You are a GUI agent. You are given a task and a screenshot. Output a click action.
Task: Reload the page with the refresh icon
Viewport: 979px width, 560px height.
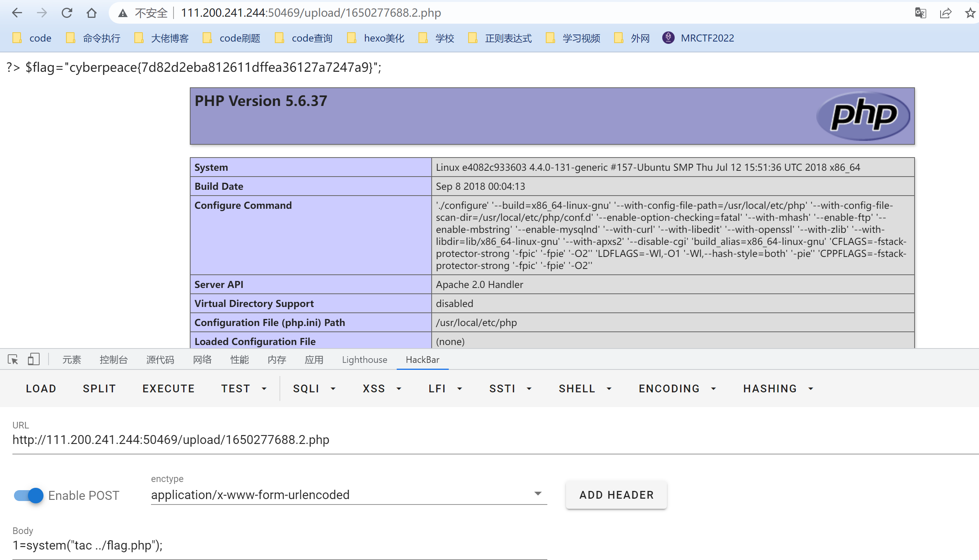click(67, 13)
